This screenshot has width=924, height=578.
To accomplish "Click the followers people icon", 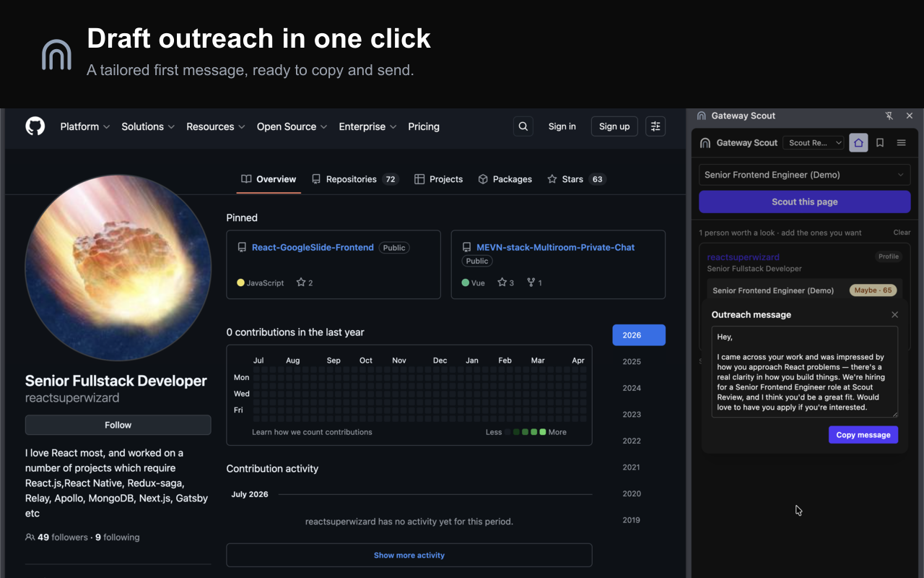I will [x=30, y=537].
